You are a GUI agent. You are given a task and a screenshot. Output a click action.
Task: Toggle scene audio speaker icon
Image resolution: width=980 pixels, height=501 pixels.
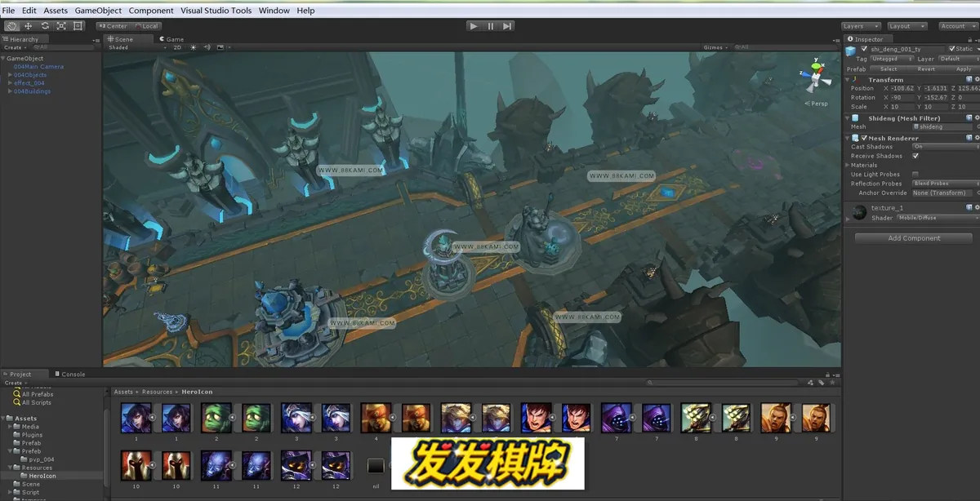coord(207,47)
